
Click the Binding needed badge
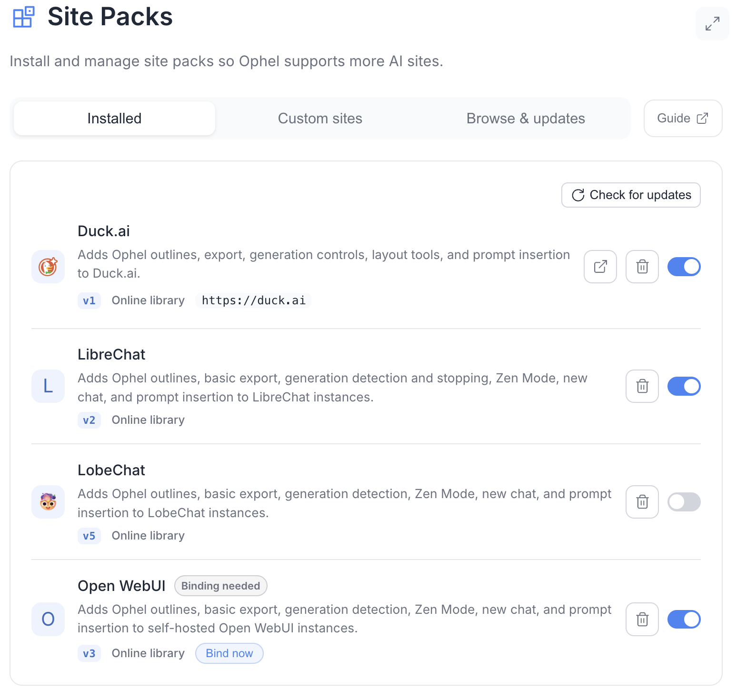point(221,586)
